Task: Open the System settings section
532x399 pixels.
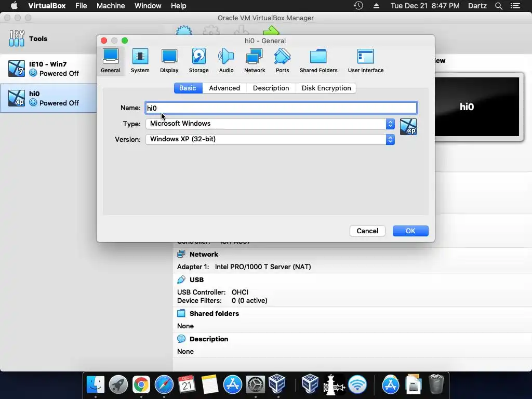Action: pos(140,61)
